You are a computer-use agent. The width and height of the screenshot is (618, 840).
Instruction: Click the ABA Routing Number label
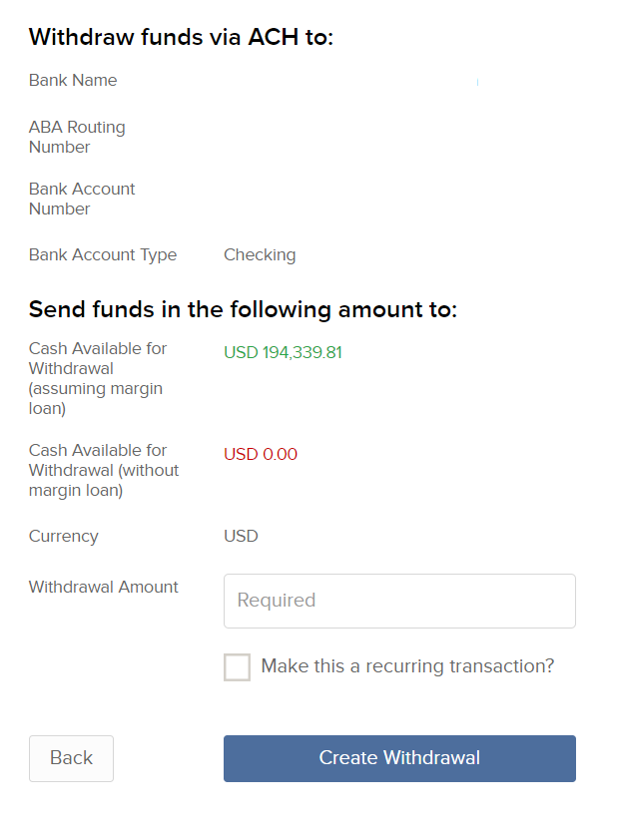tap(77, 138)
